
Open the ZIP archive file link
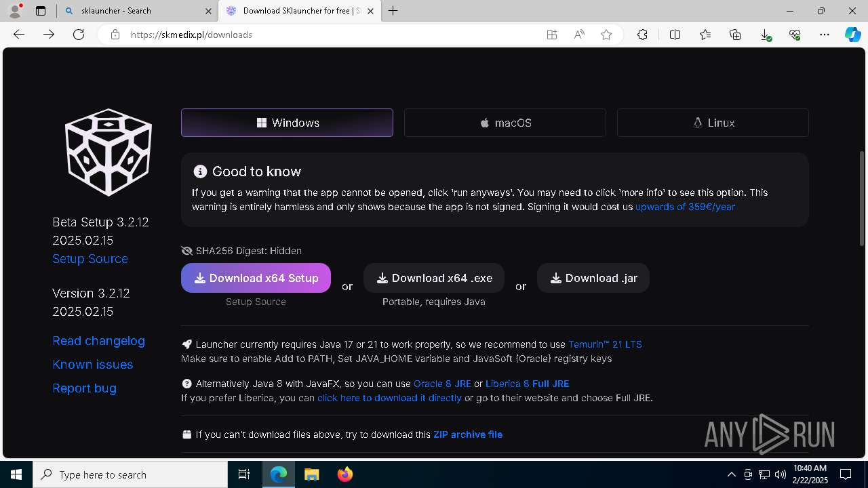pyautogui.click(x=468, y=434)
